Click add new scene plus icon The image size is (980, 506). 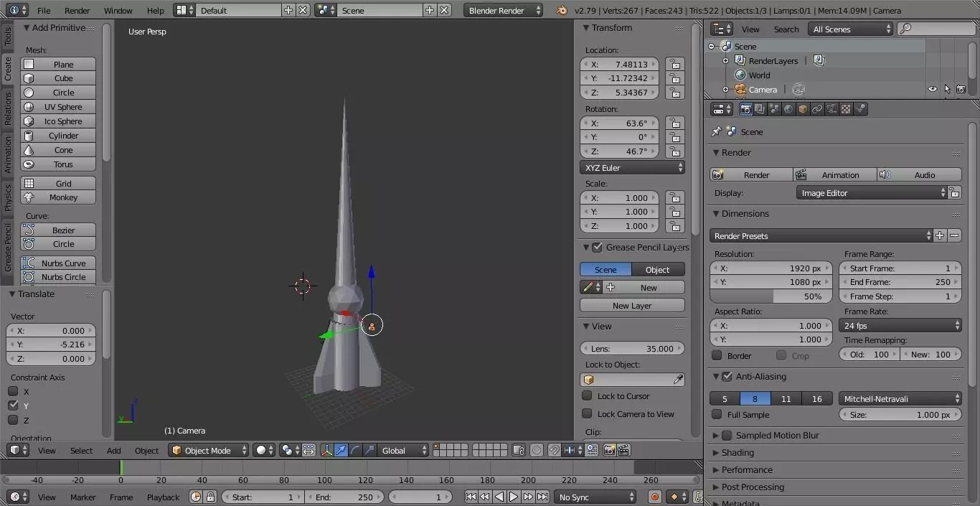coord(430,10)
